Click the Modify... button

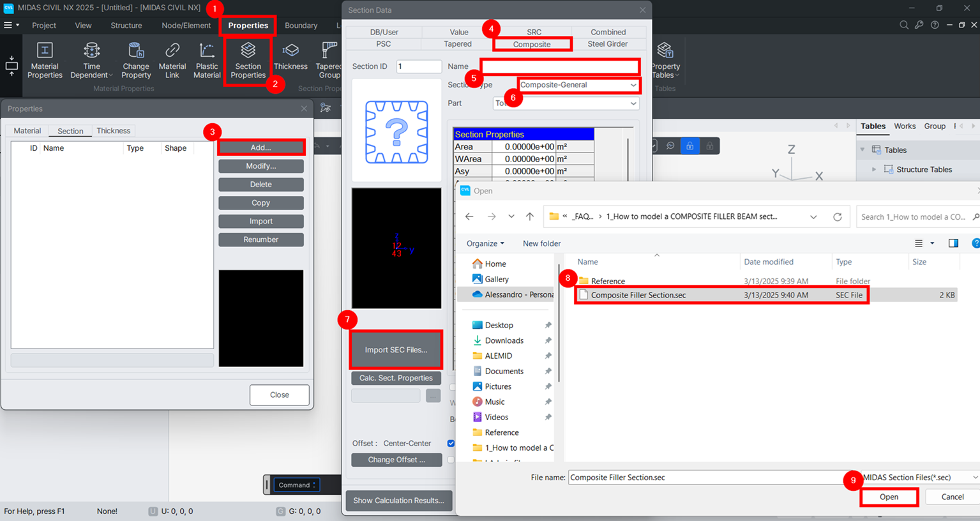click(260, 166)
